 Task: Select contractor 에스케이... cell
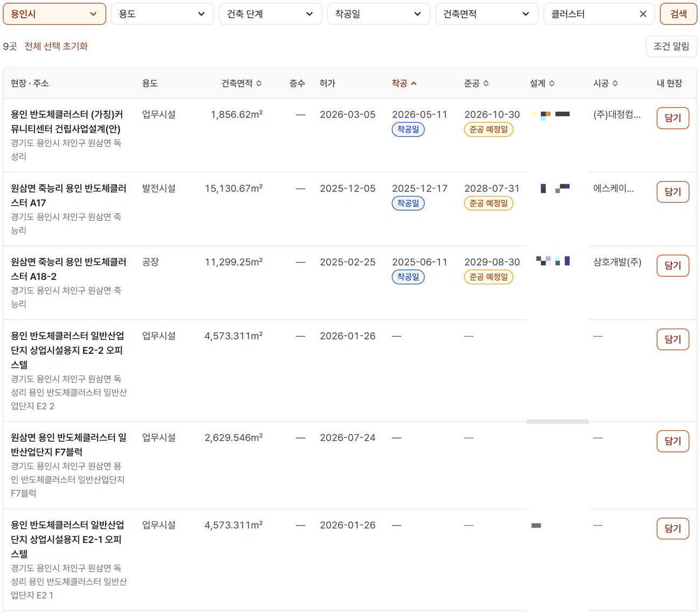coord(614,189)
